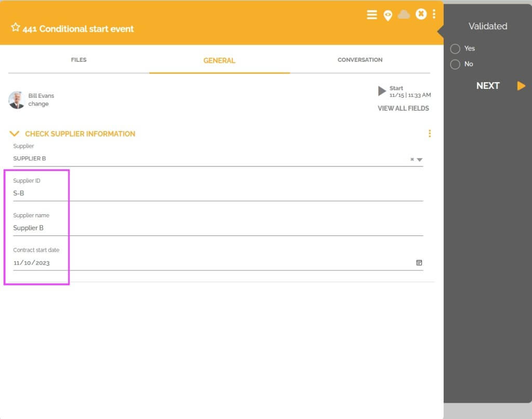Select Yes for Validated
Screen dimensions: 532x419
tap(455, 49)
